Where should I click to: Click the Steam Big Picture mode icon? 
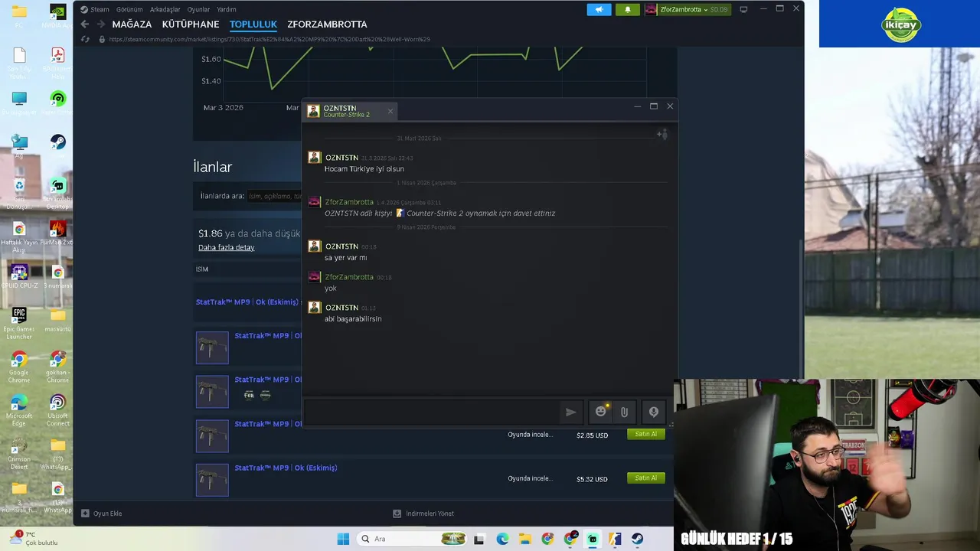pos(743,9)
